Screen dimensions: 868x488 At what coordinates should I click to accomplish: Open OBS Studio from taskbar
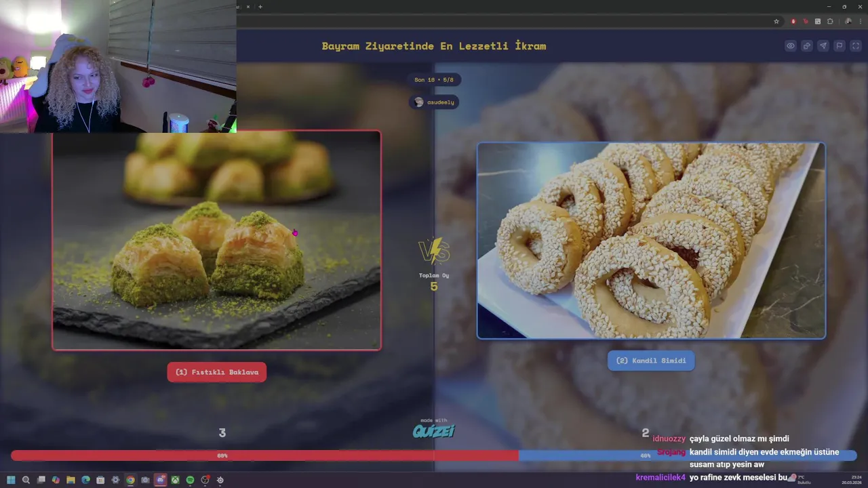coord(205,480)
